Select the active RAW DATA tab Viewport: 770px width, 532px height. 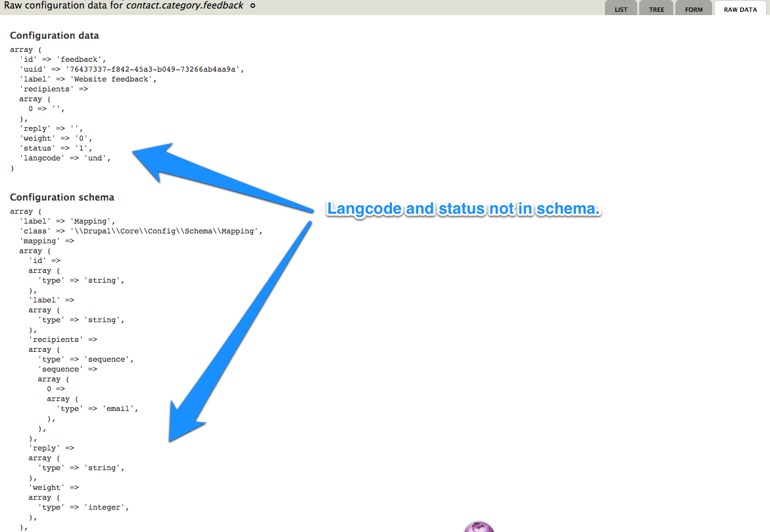pyautogui.click(x=740, y=9)
